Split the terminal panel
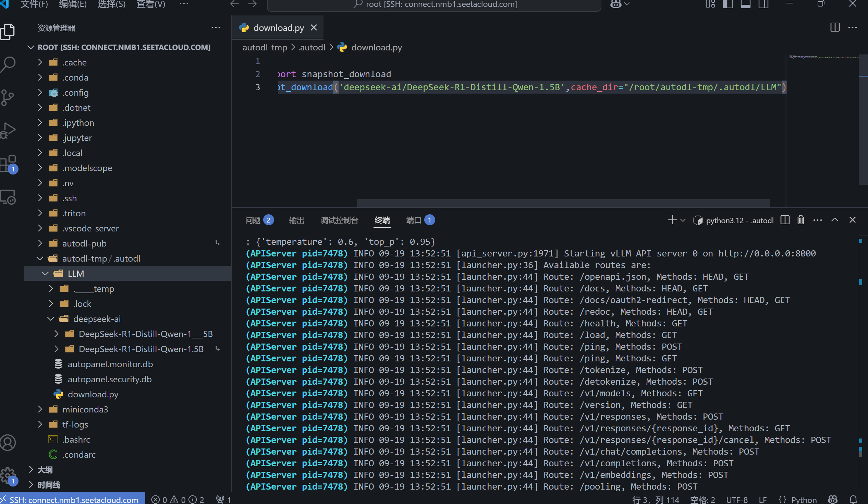The height and width of the screenshot is (504, 868). pyautogui.click(x=785, y=220)
